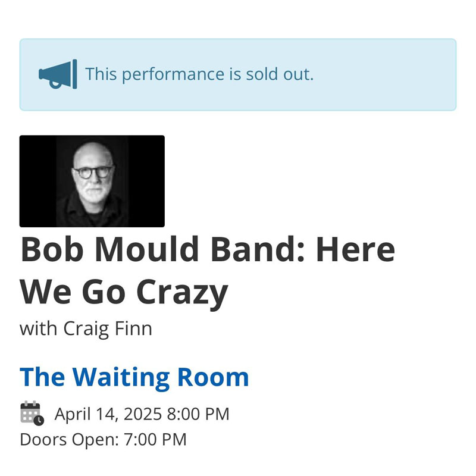Click the black left margin of the artist photo
476x476 pixels.
(x=37, y=181)
